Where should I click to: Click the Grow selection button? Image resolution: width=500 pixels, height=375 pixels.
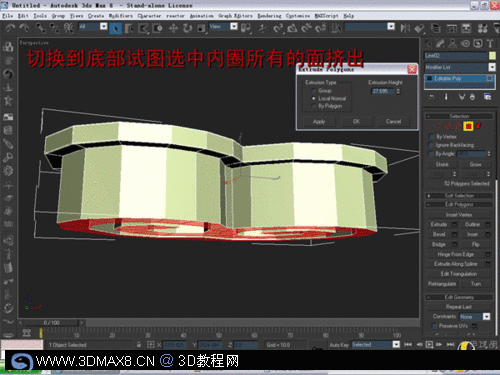click(x=475, y=164)
